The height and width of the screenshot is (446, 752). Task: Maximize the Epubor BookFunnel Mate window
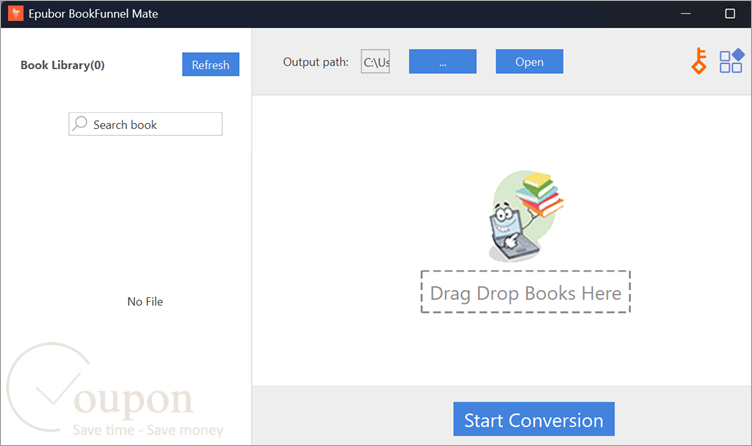[x=730, y=13]
